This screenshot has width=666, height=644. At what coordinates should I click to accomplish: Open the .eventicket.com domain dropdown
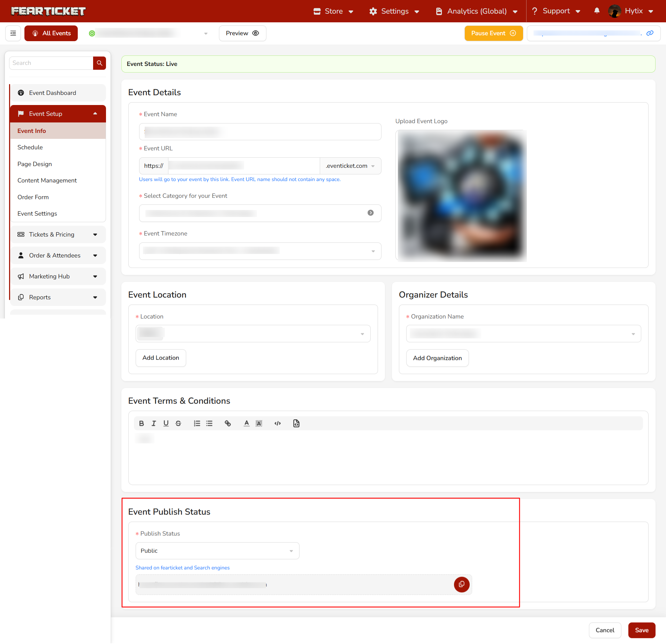click(x=350, y=166)
